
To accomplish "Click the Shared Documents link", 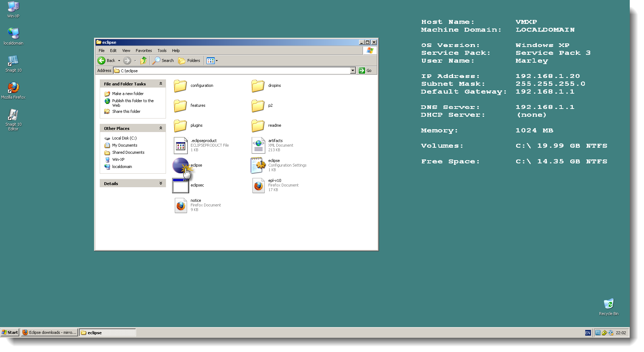I will (128, 152).
